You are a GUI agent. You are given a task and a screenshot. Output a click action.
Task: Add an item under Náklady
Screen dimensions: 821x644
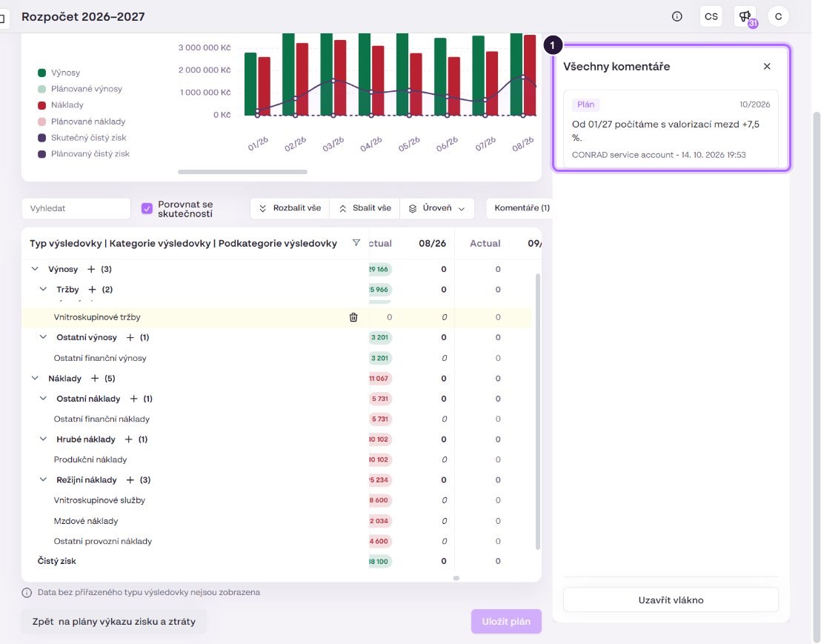(x=95, y=379)
